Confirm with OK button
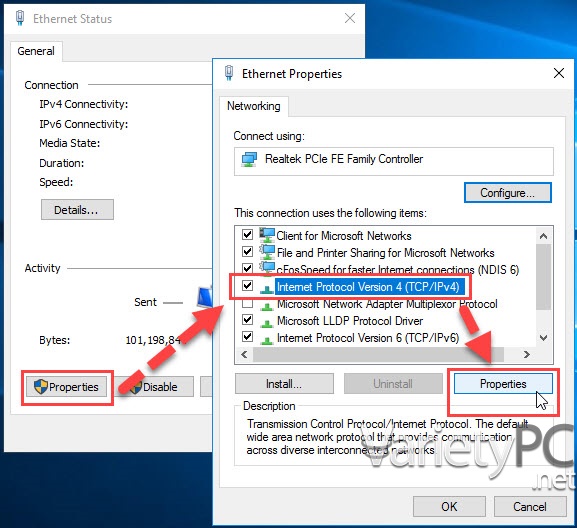577x528 pixels. [x=449, y=507]
